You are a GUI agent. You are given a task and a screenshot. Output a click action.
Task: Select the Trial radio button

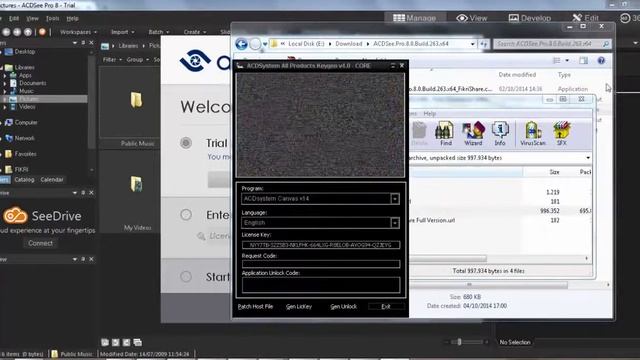coord(186,143)
